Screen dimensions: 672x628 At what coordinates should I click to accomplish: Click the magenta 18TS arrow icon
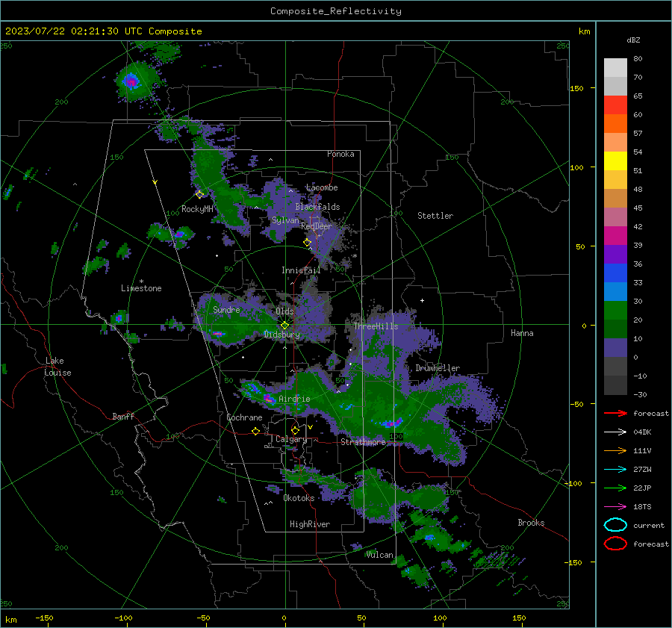(615, 507)
